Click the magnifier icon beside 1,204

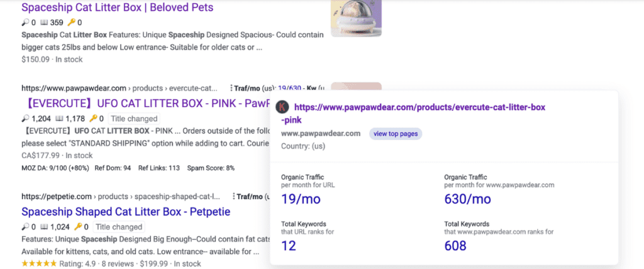tap(25, 118)
